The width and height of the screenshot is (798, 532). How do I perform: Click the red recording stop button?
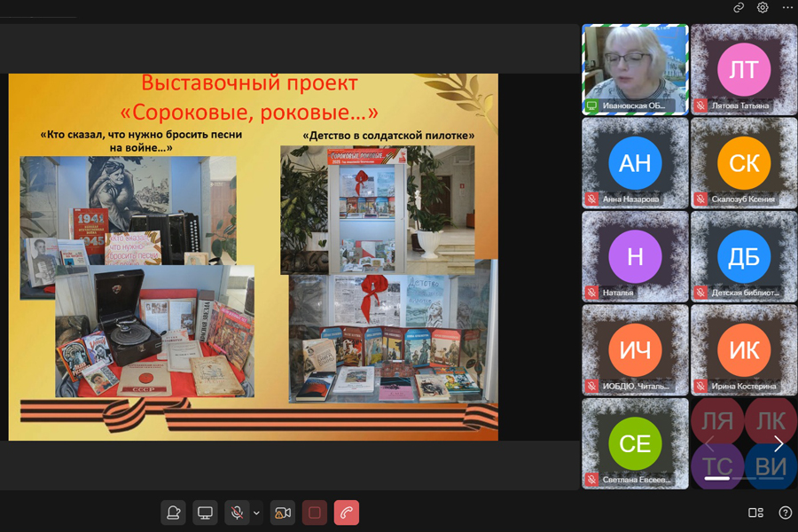(x=315, y=512)
